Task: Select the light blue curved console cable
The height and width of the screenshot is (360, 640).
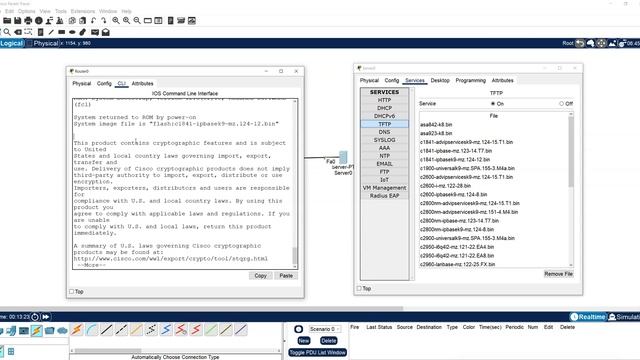Action: 92,329
